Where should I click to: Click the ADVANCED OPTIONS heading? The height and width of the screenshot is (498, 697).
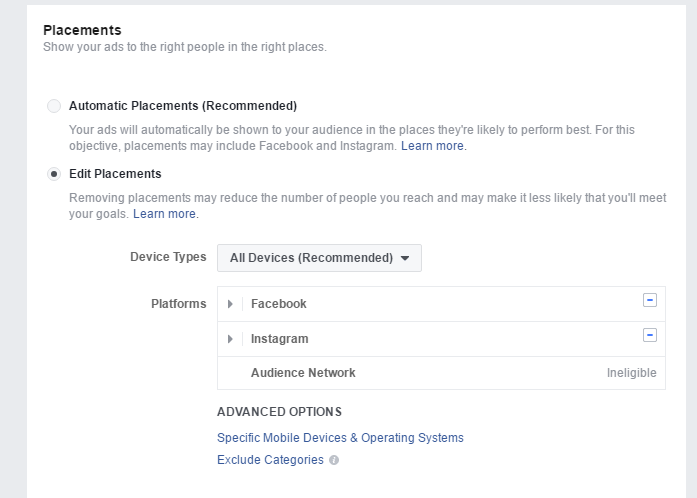pos(279,412)
